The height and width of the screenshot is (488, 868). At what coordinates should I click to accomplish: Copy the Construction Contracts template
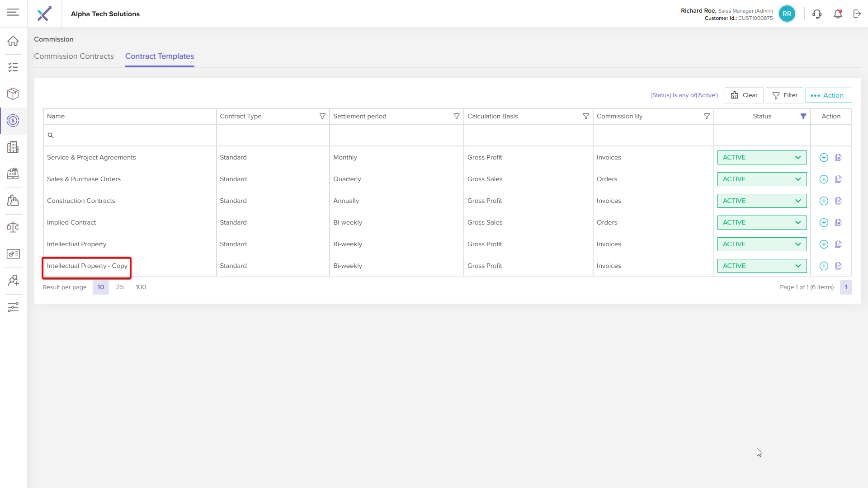pos(838,201)
